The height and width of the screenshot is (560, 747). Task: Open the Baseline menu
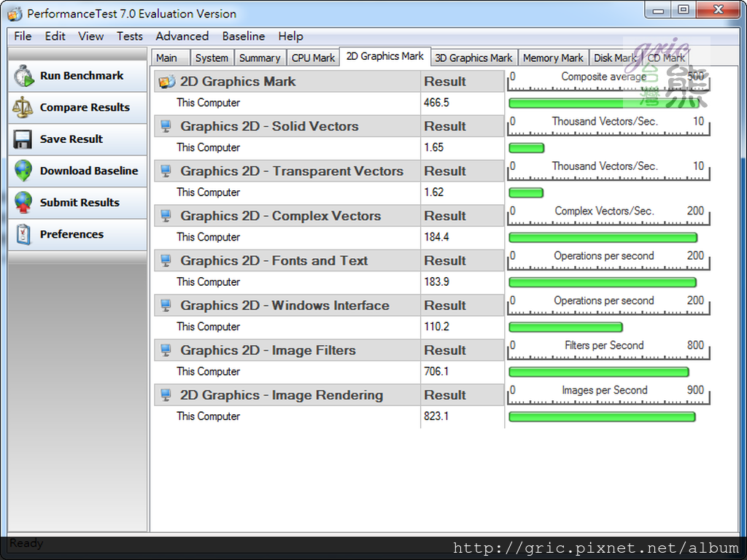click(244, 36)
